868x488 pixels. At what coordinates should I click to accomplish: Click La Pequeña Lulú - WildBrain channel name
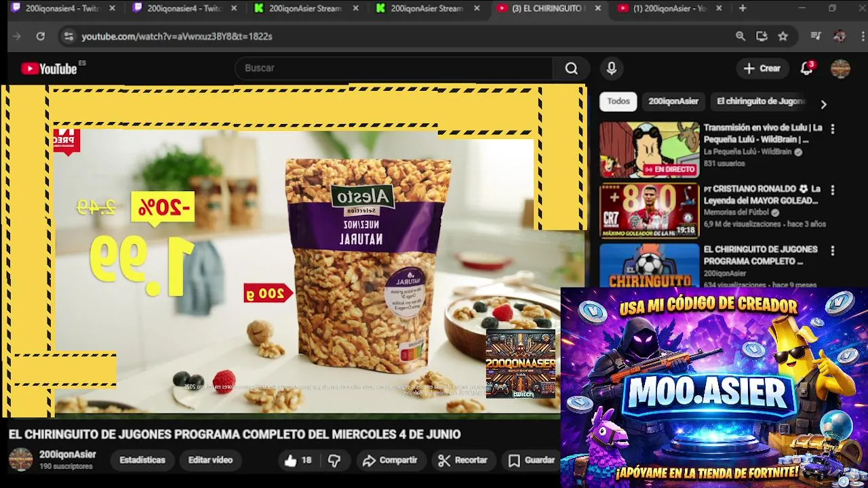(747, 152)
